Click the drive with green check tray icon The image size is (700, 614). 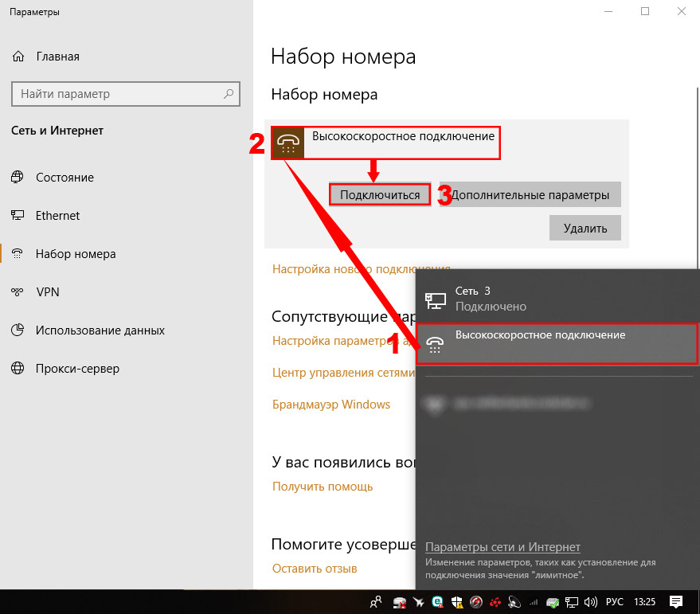[x=553, y=604]
